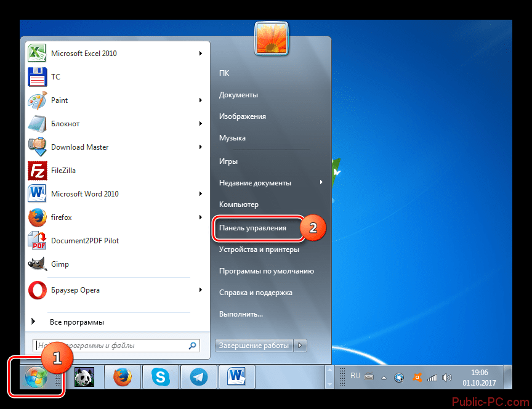Click the Word icon in taskbar

point(236,376)
